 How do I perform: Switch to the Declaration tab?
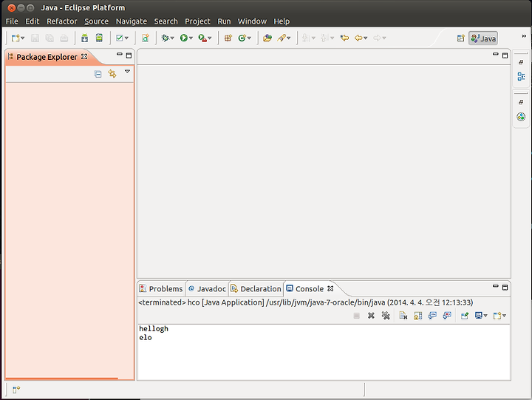point(256,289)
